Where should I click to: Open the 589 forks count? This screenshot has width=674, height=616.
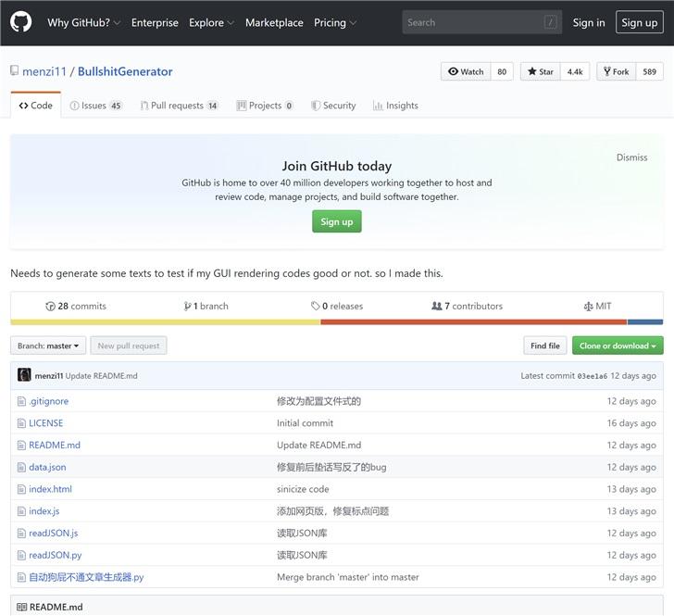coord(650,71)
